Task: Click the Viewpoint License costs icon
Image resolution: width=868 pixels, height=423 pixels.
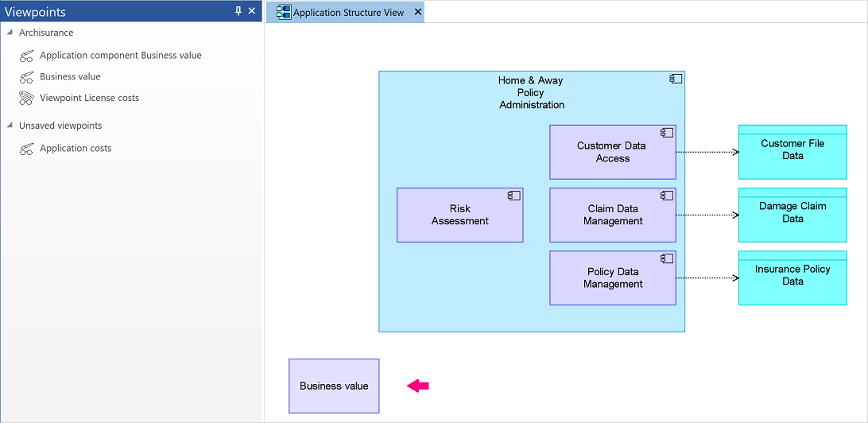Action: click(x=26, y=98)
